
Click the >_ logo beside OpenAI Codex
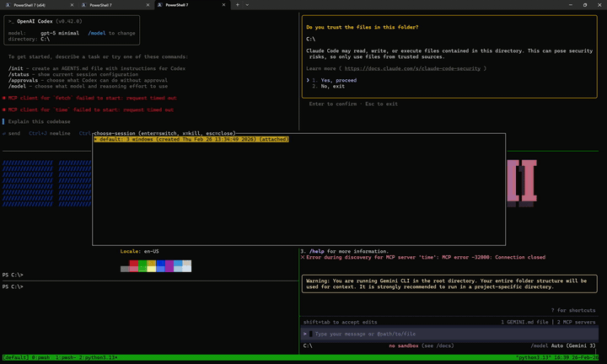11,21
